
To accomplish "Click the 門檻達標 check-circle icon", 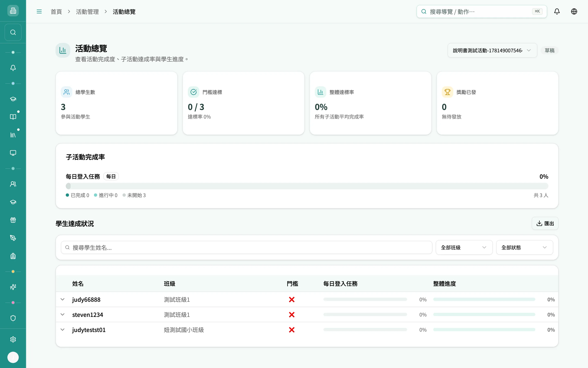I will point(193,92).
